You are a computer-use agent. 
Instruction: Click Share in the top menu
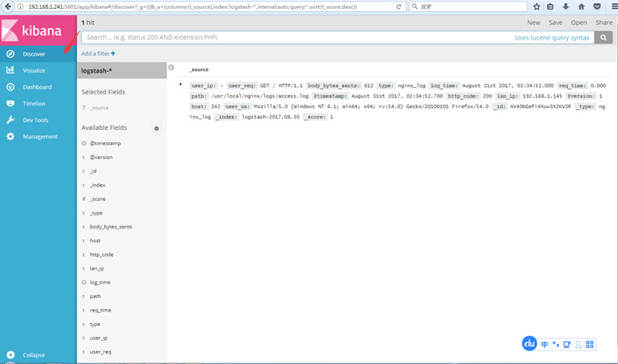pos(603,23)
